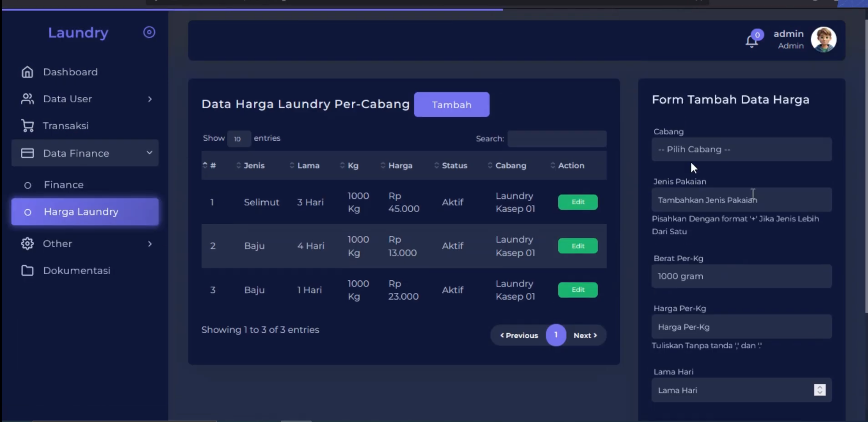Screen dimensions: 868x422
Task: Open Finance submenu item
Action: pyautogui.click(x=85, y=185)
